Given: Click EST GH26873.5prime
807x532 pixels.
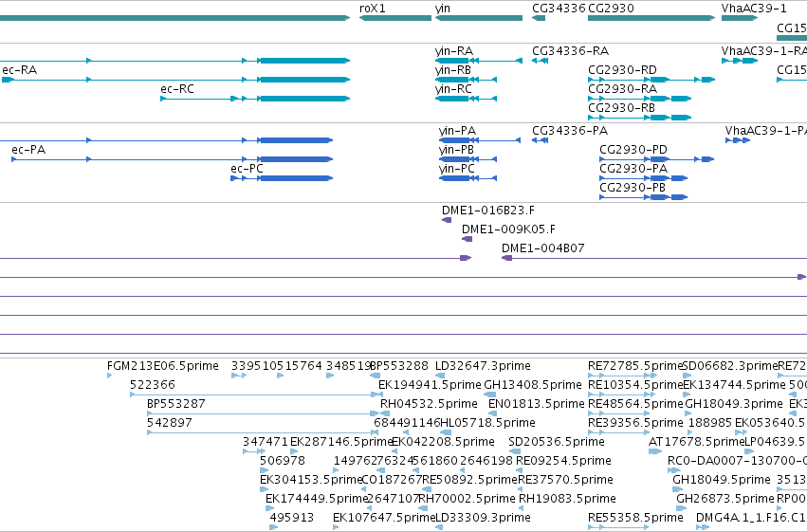Looking at the screenshot, I should (x=725, y=499).
